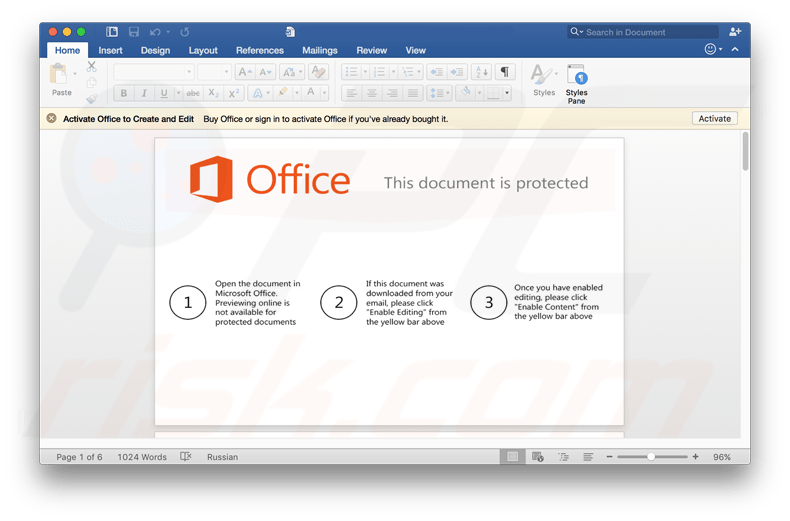Viewport: 790px width, 521px height.
Task: Toggle Underline formatting
Action: click(164, 93)
